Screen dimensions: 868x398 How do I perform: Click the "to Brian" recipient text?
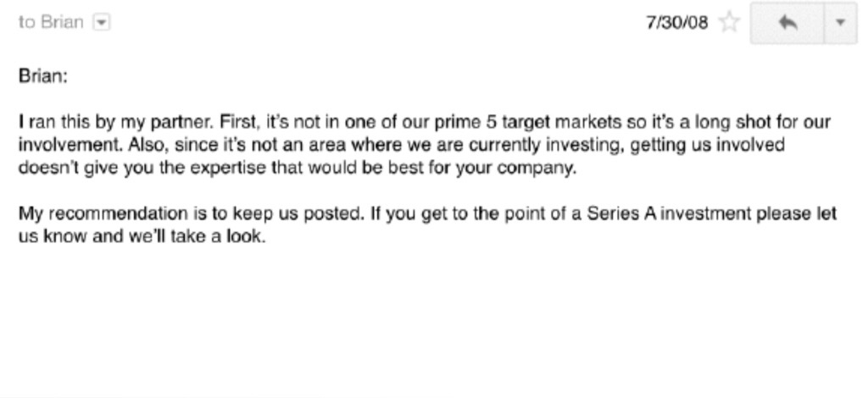51,23
